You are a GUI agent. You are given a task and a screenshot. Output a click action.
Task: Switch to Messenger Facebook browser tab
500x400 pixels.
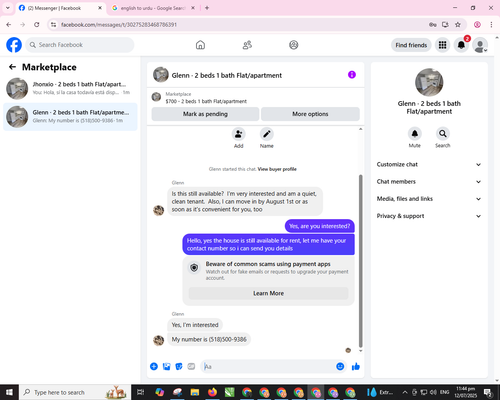click(x=60, y=8)
